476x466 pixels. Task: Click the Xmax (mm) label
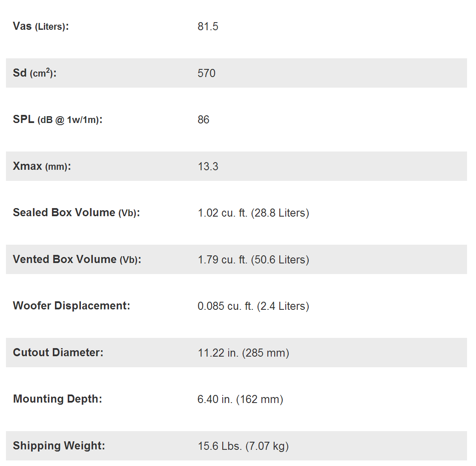[42, 166]
